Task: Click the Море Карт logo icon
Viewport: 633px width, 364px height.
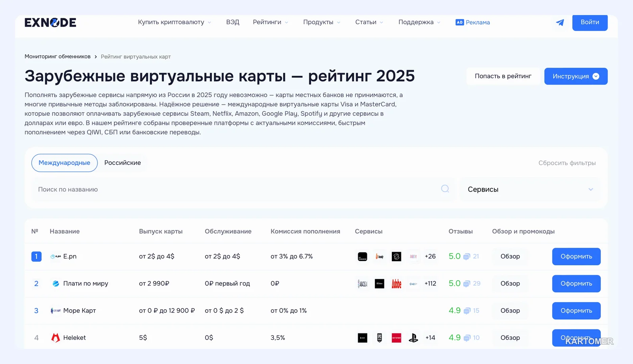Action: coord(56,310)
